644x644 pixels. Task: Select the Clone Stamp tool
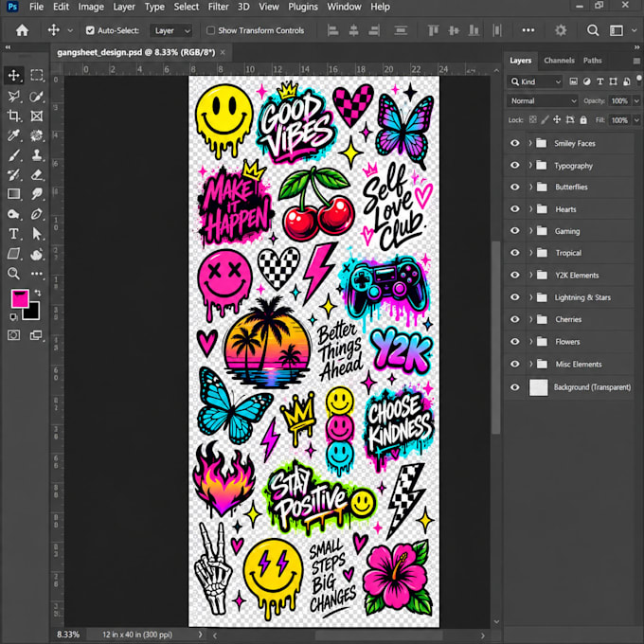(x=37, y=155)
